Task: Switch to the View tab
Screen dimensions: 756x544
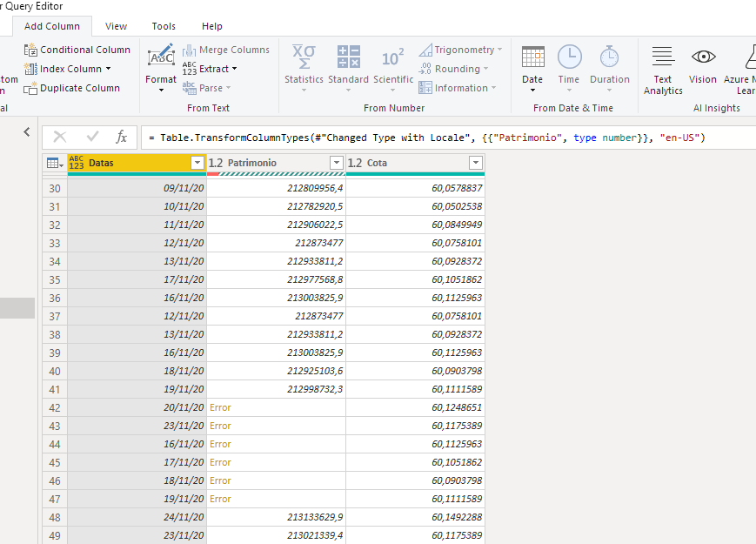Action: coord(117,26)
